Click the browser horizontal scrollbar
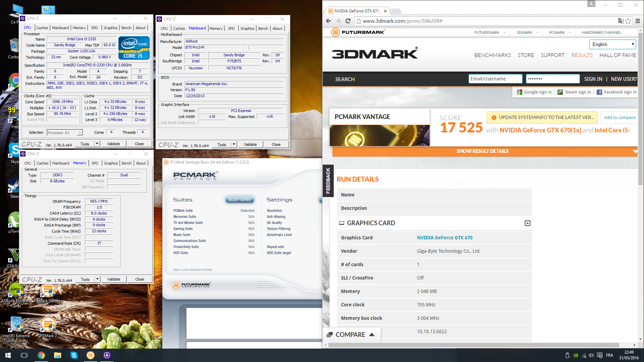Image resolution: width=644 pixels, height=362 pixels. pyautogui.click(x=474, y=345)
